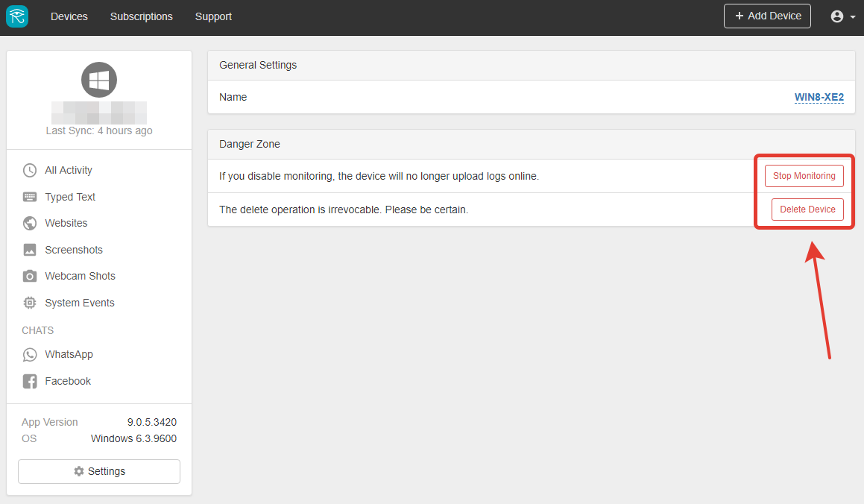The image size is (864, 504).
Task: View Screenshots image icon
Action: click(x=30, y=250)
